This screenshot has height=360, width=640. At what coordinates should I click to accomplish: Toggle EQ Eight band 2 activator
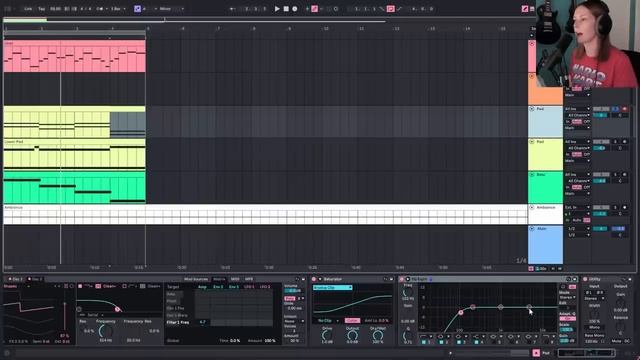[x=441, y=342]
